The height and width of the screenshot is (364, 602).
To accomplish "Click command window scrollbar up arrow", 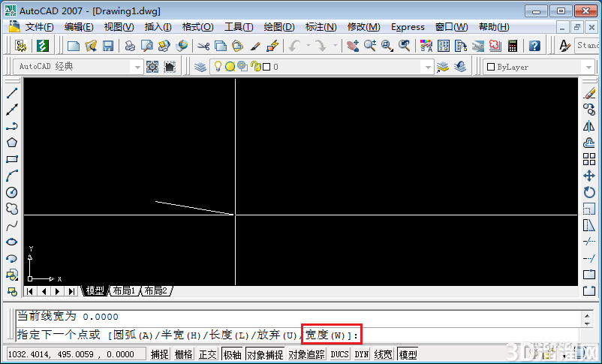I will coord(587,316).
